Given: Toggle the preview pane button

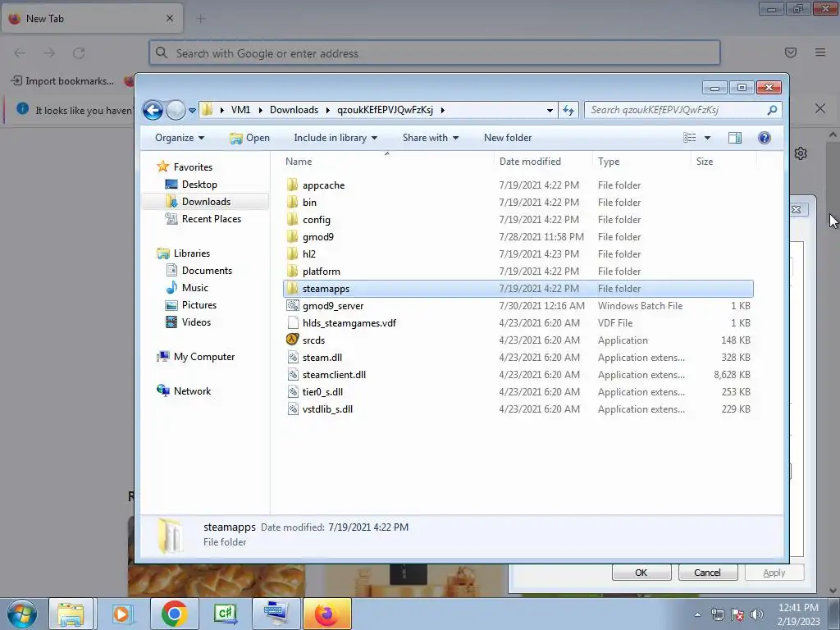Looking at the screenshot, I should (735, 138).
